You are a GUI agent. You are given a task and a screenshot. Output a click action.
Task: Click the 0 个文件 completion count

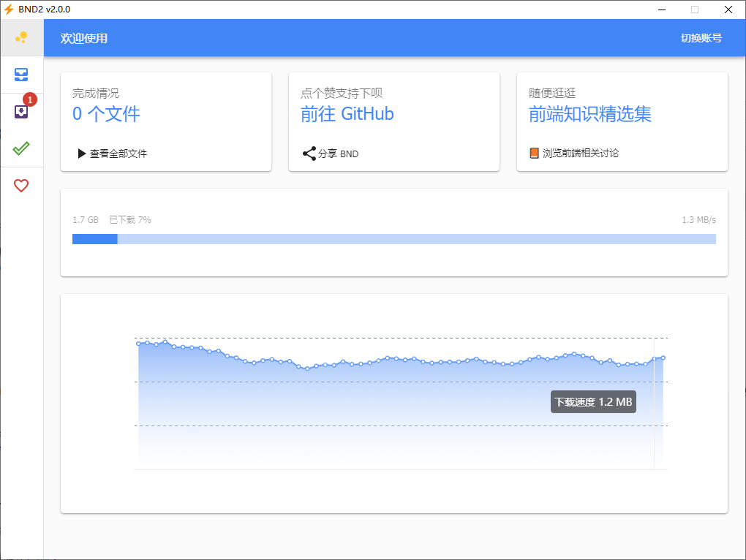coord(106,114)
